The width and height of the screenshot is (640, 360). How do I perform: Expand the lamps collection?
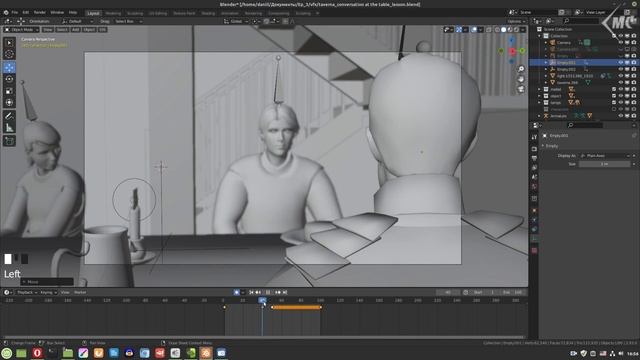point(540,102)
